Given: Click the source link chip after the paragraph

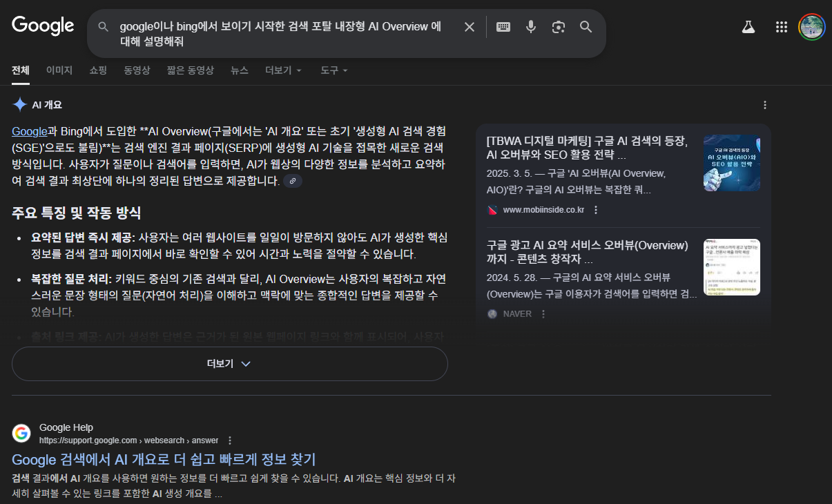Looking at the screenshot, I should pos(293,181).
